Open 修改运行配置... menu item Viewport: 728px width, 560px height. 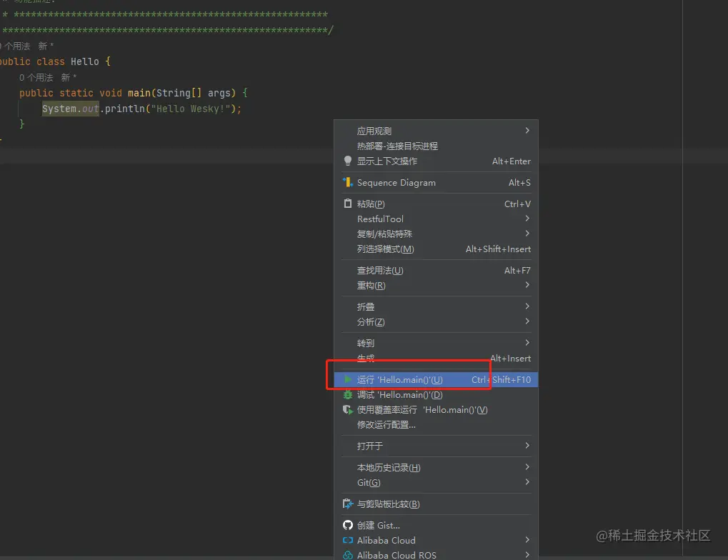pos(436,424)
